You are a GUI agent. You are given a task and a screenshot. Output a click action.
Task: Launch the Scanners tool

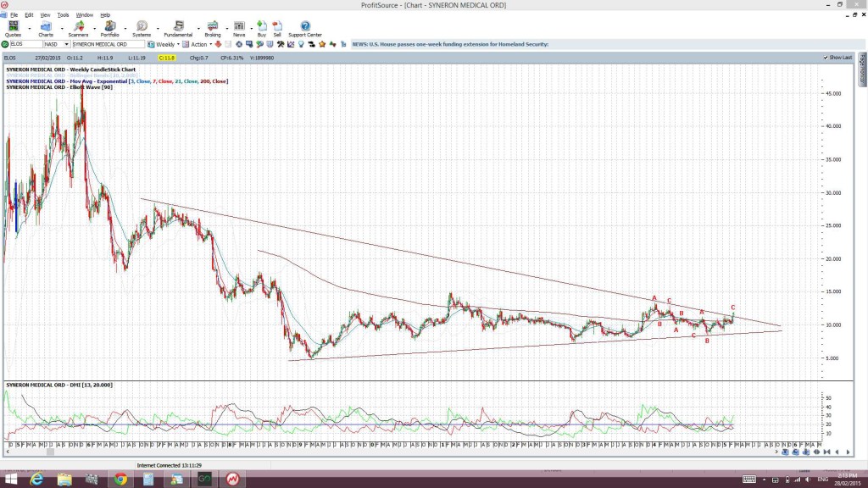tap(78, 29)
